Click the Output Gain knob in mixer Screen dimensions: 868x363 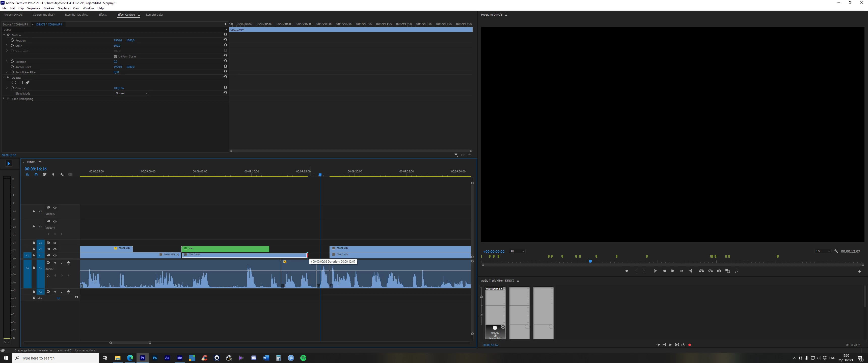(495, 328)
